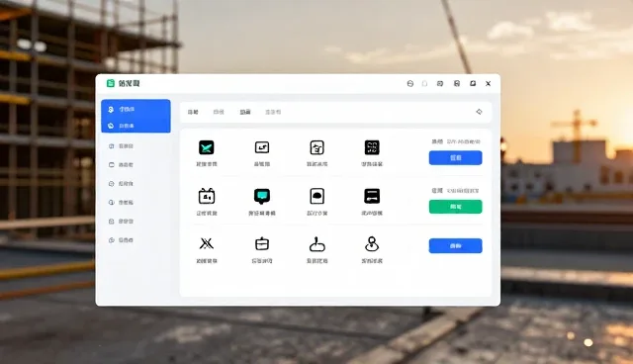Open the person-shaped location pin icon

coord(372,243)
